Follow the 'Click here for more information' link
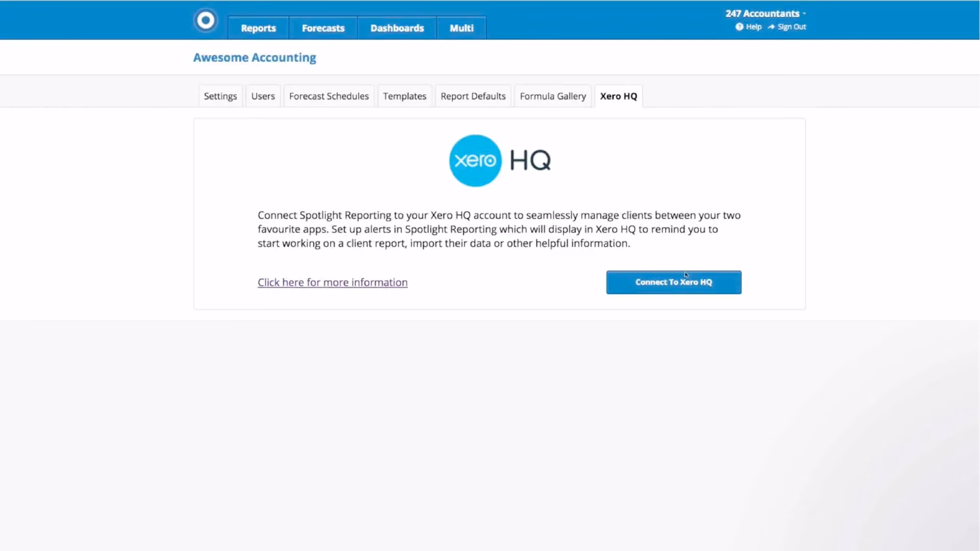The width and height of the screenshot is (980, 551). tap(333, 282)
